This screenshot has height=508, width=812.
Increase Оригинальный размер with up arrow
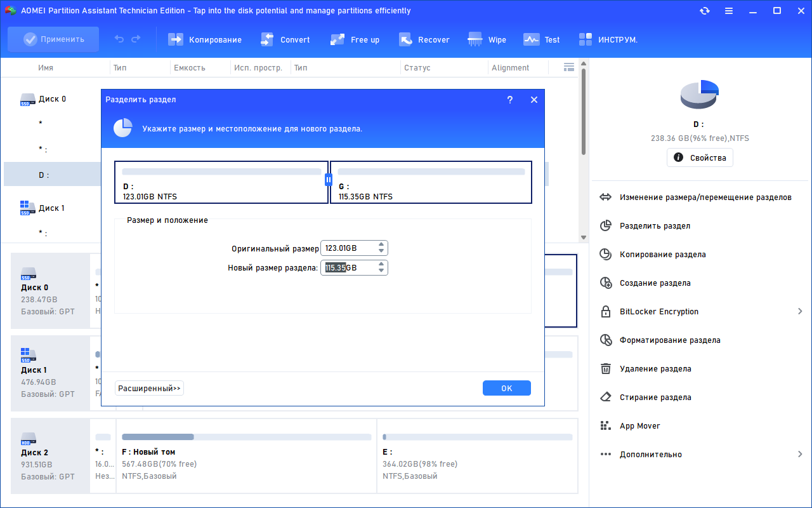pyautogui.click(x=381, y=244)
